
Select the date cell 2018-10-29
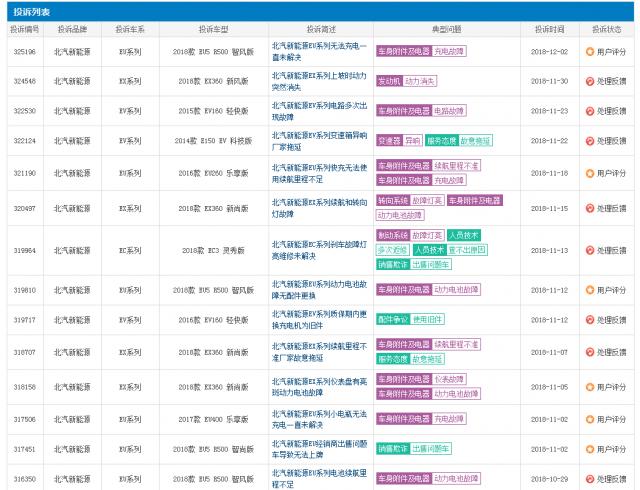549,479
